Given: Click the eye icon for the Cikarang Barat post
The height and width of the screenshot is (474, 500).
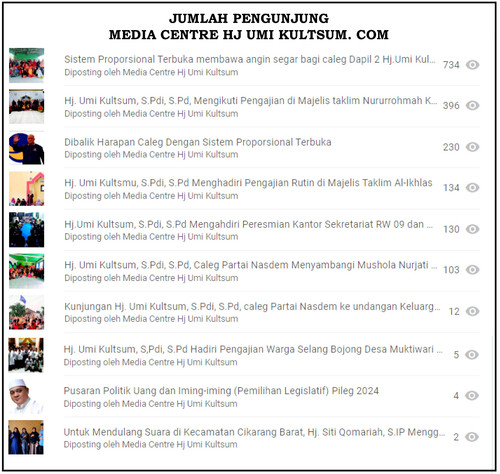Looking at the screenshot, I should pos(472,437).
